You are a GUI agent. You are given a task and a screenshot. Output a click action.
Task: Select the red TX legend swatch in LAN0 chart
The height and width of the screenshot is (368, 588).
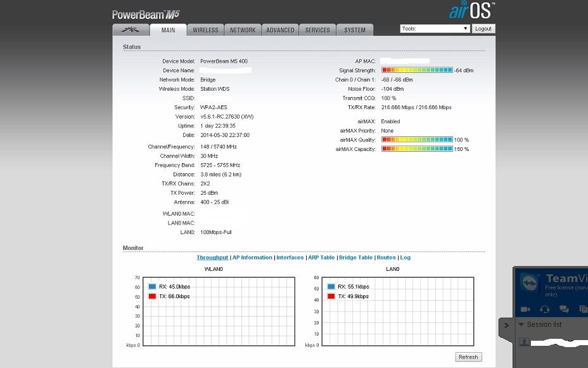(x=330, y=296)
